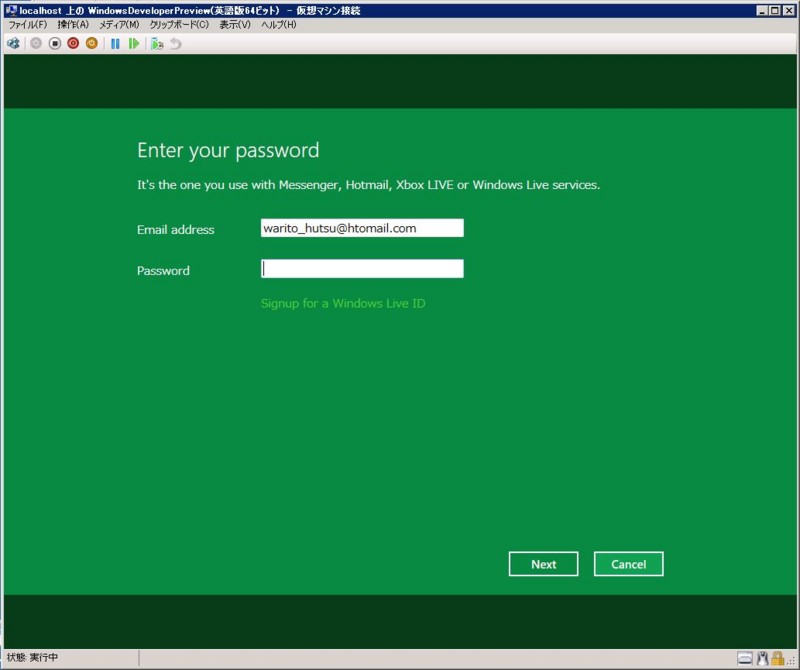Pause the virtual machine
Viewport: 800px width, 670px height.
click(x=115, y=44)
